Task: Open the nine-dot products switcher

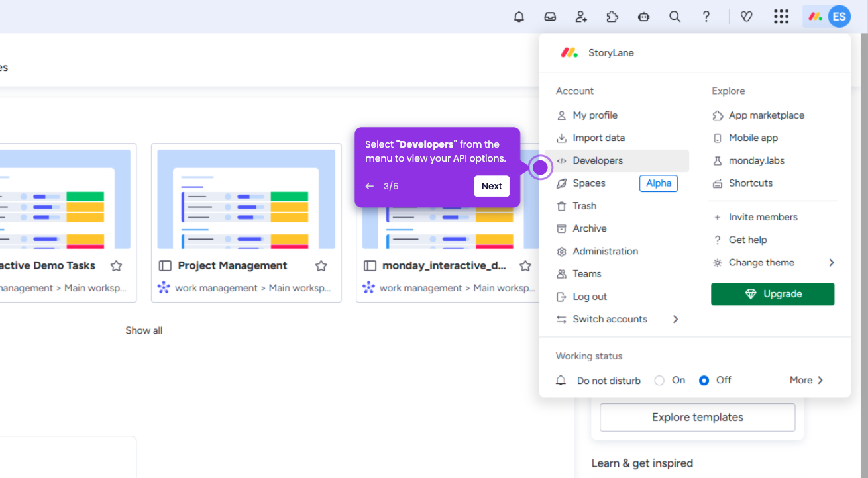Action: click(x=781, y=17)
